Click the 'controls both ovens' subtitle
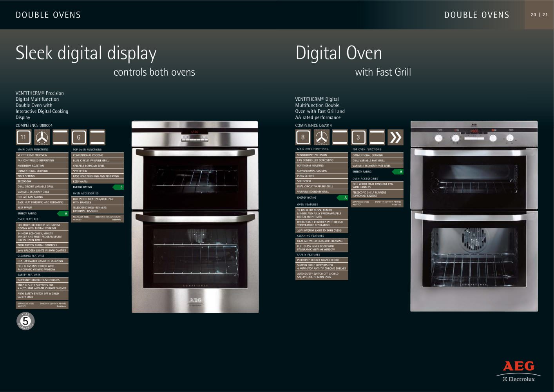Screen dimensions: 554x392 tap(154, 72)
